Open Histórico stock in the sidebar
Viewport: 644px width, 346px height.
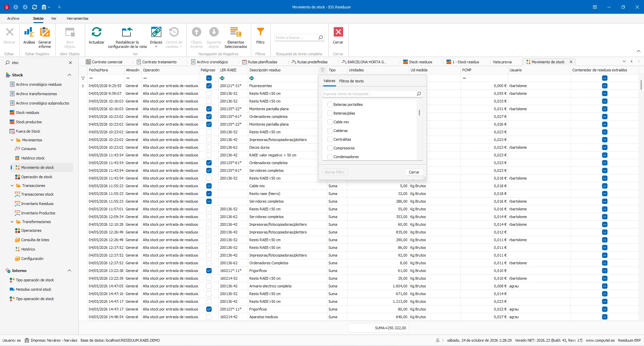(33, 158)
